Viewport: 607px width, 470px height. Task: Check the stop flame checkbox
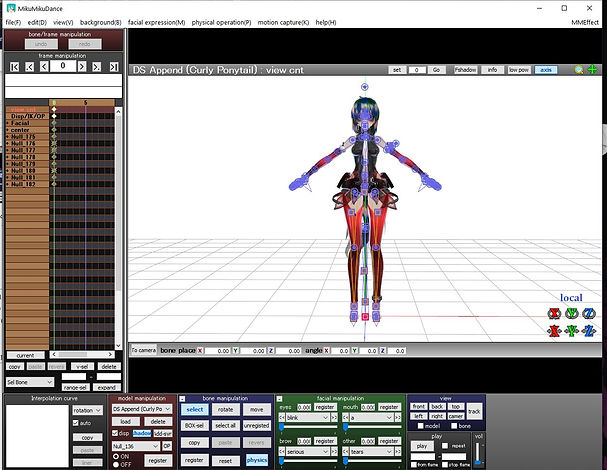[445, 465]
